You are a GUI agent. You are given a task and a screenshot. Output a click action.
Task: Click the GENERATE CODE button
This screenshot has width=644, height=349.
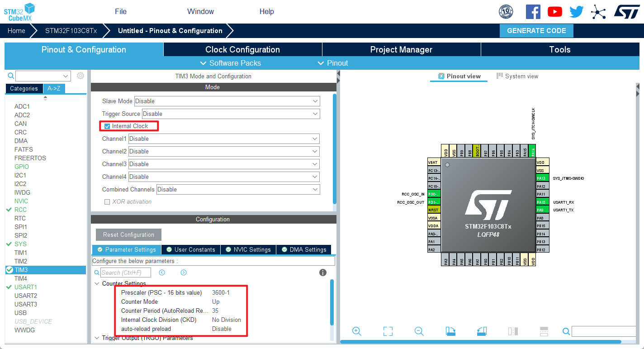tap(536, 30)
